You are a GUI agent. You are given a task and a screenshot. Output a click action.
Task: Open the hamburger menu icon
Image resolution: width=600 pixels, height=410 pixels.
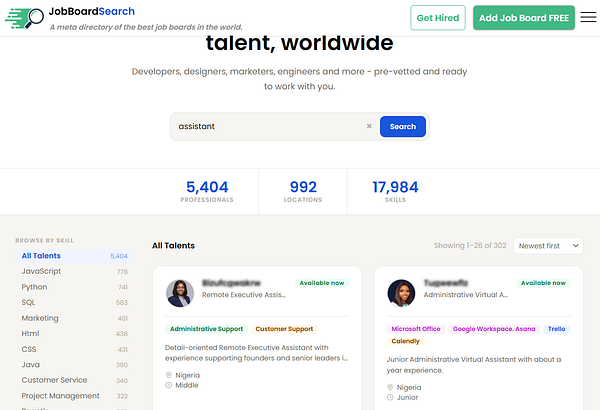tap(588, 17)
